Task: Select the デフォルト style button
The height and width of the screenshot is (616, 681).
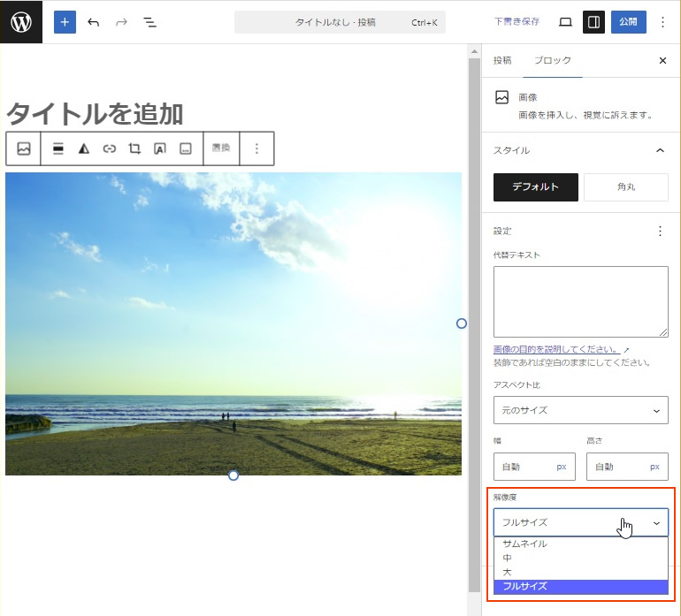Action: tap(535, 187)
